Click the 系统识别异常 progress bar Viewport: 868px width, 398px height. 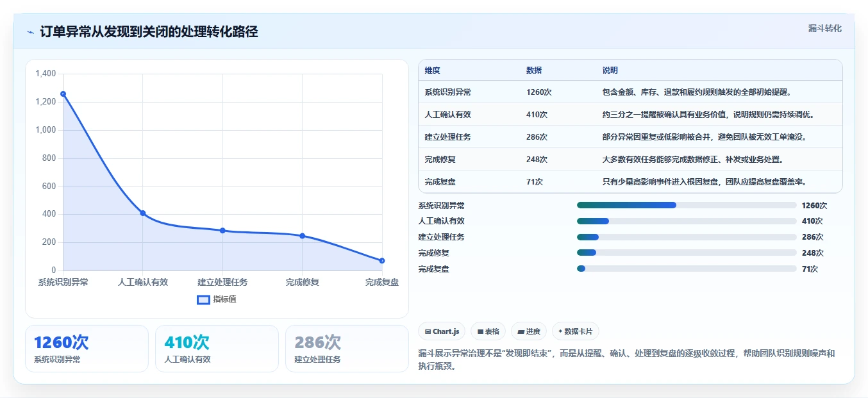(x=687, y=205)
